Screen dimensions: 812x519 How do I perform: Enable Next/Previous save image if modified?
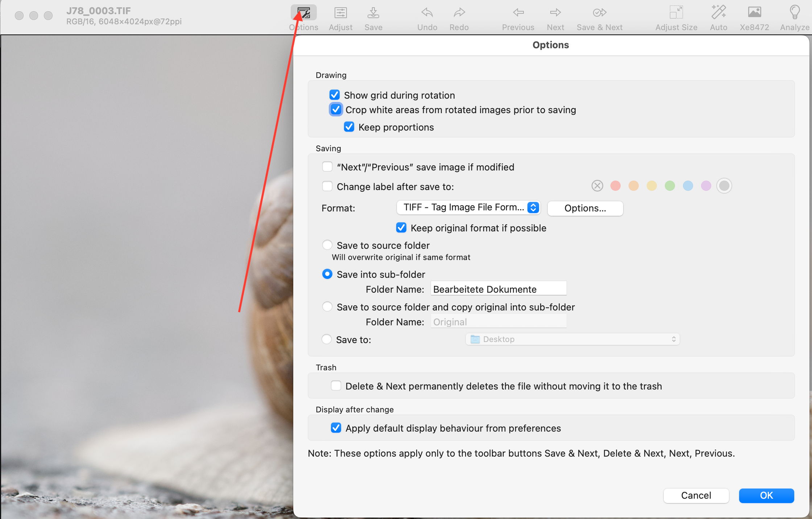(x=328, y=167)
